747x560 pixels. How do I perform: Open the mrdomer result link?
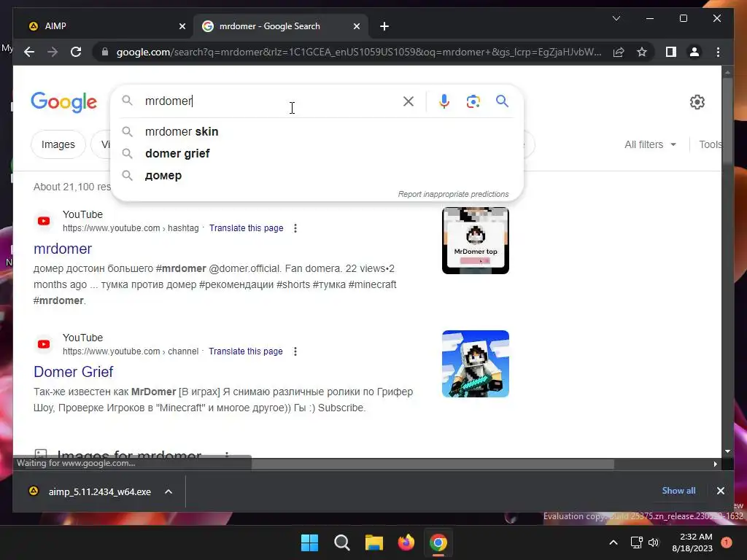coord(63,249)
